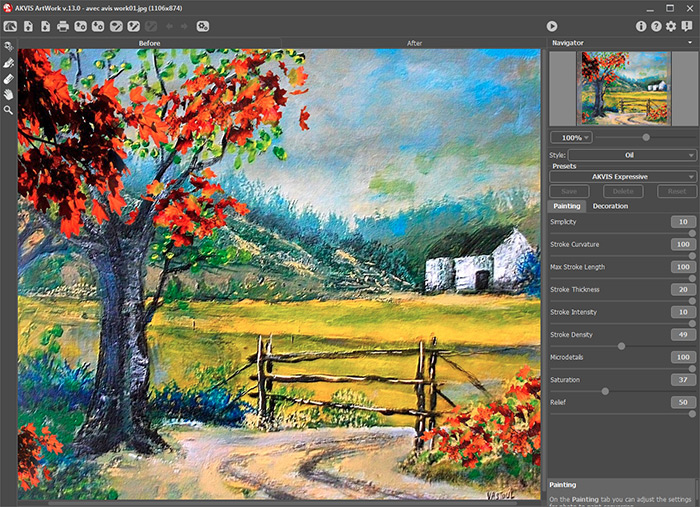
Task: Maximize the AKVIS ArtWork window
Action: point(670,8)
